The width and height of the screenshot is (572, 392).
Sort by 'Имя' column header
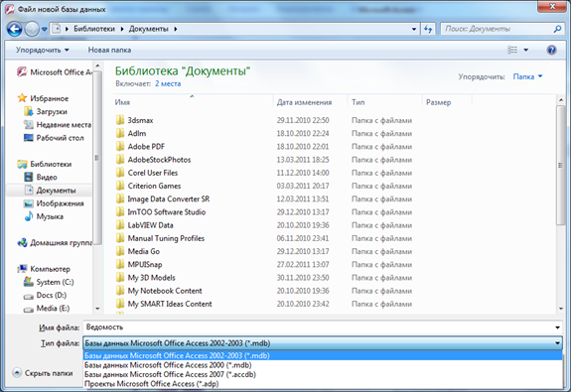click(x=193, y=102)
